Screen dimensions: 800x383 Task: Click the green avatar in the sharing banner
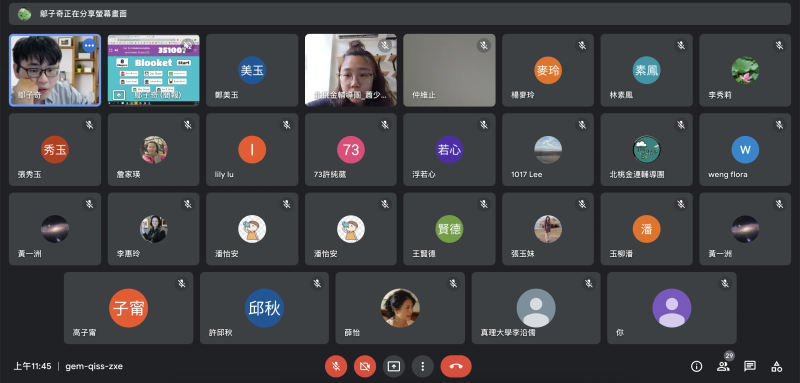24,14
